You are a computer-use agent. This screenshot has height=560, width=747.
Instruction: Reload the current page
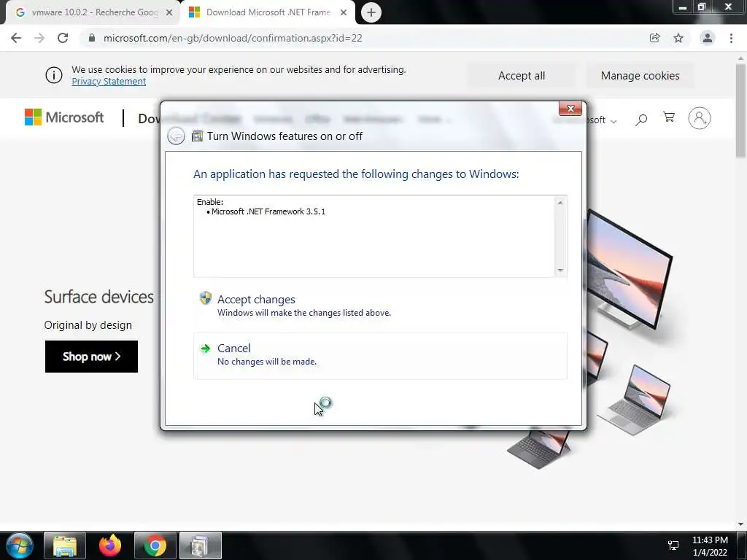(63, 38)
